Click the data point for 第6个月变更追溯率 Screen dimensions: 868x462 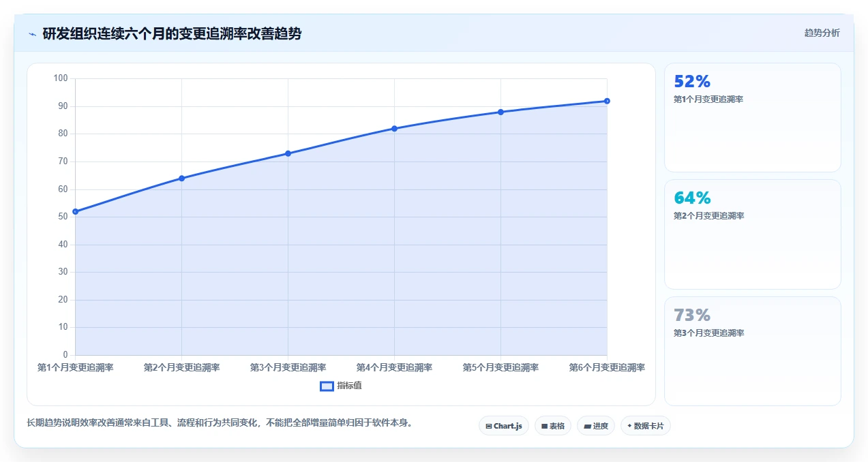607,101
